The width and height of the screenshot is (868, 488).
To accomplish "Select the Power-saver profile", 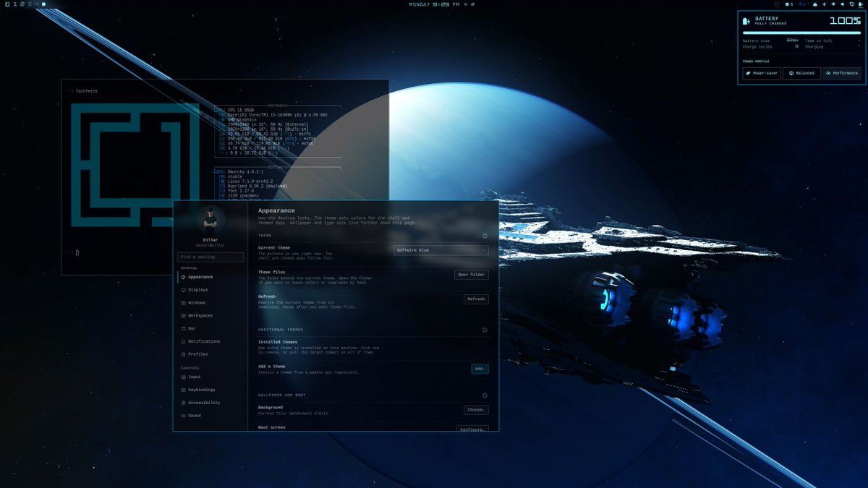I will [762, 73].
